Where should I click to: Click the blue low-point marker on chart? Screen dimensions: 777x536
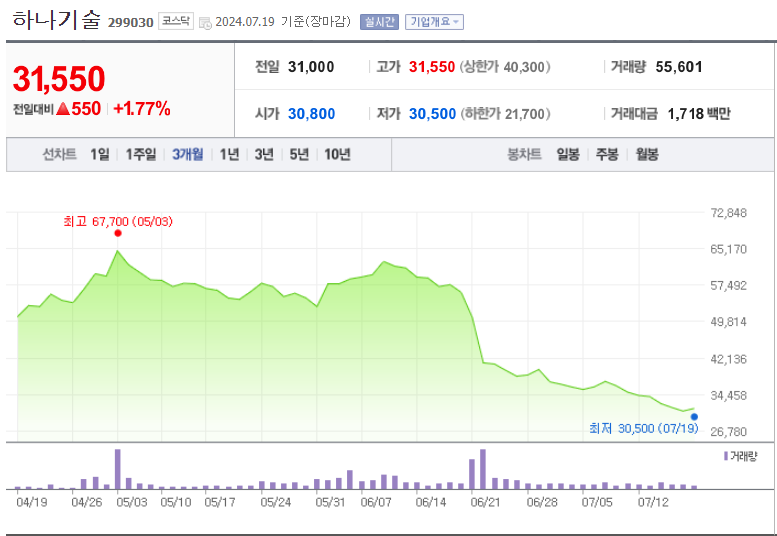694,416
